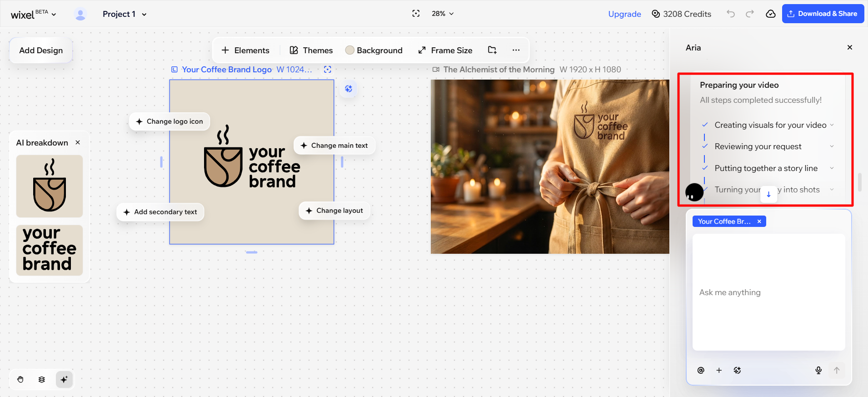Click the fit-to-screen icon in top bar
This screenshot has width=868, height=397.
[x=416, y=14]
